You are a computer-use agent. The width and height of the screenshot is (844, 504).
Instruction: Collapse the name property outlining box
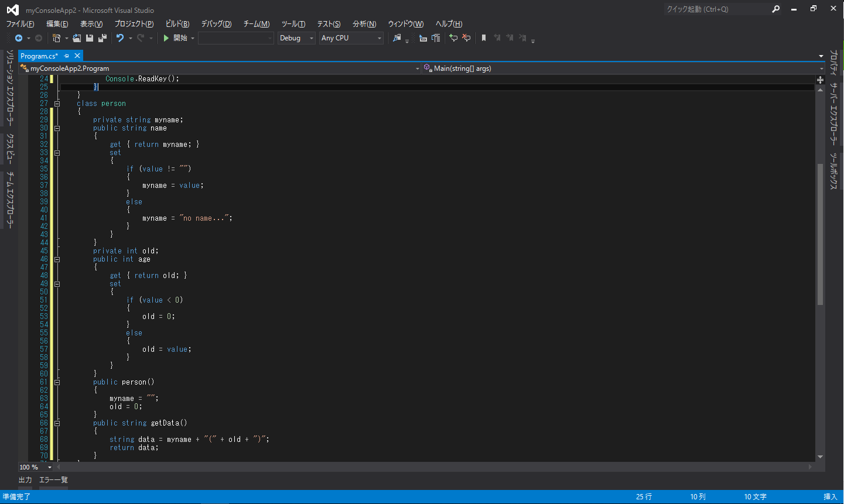[57, 128]
